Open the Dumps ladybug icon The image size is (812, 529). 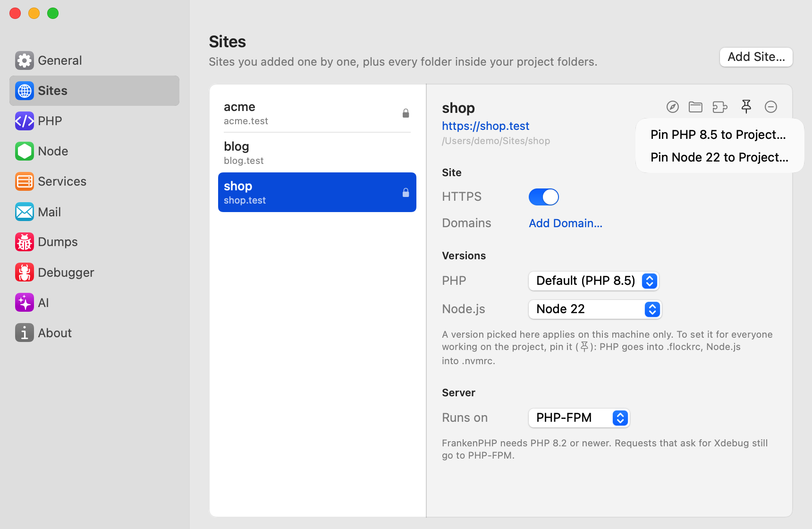point(25,242)
